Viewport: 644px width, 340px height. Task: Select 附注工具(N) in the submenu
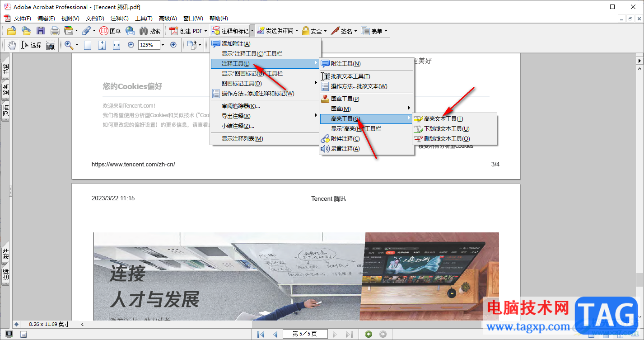(x=367, y=64)
